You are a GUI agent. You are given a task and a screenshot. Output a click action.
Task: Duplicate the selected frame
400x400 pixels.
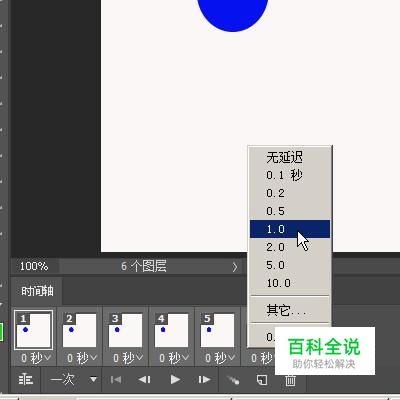pyautogui.click(x=262, y=380)
